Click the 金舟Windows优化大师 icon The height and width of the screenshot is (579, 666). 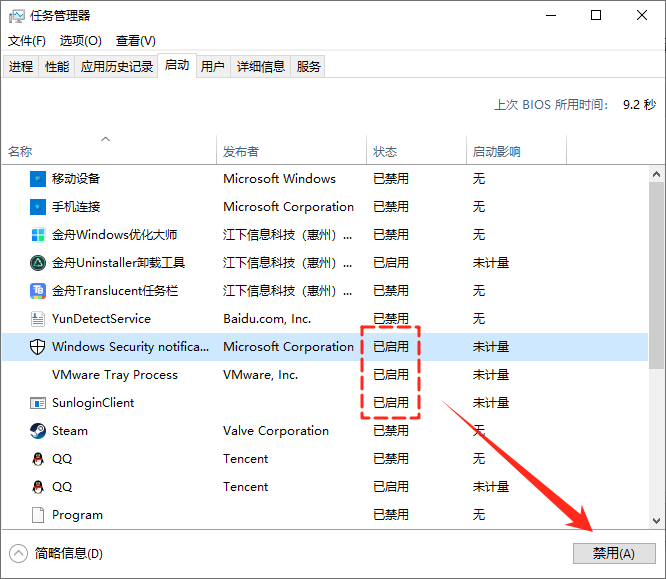[x=37, y=235]
